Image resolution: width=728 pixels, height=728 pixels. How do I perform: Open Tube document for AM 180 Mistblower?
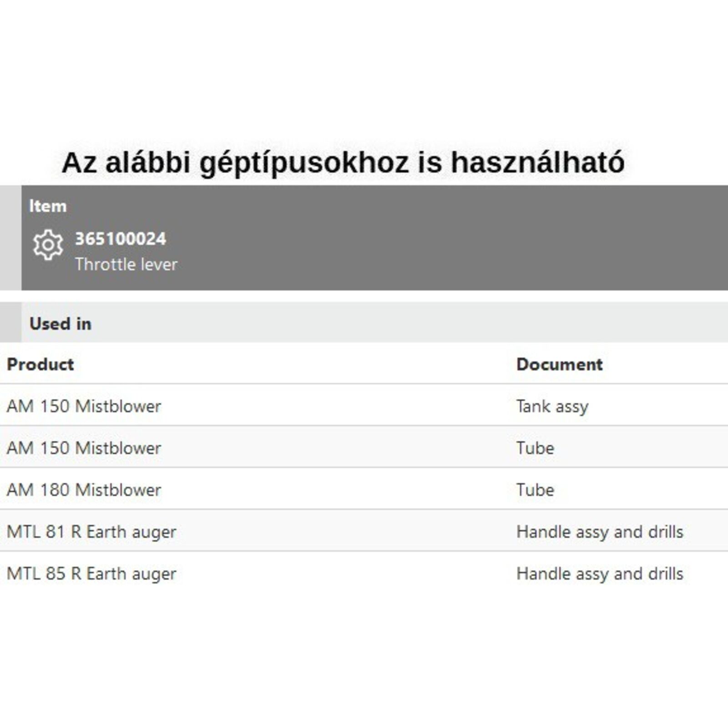(535, 490)
